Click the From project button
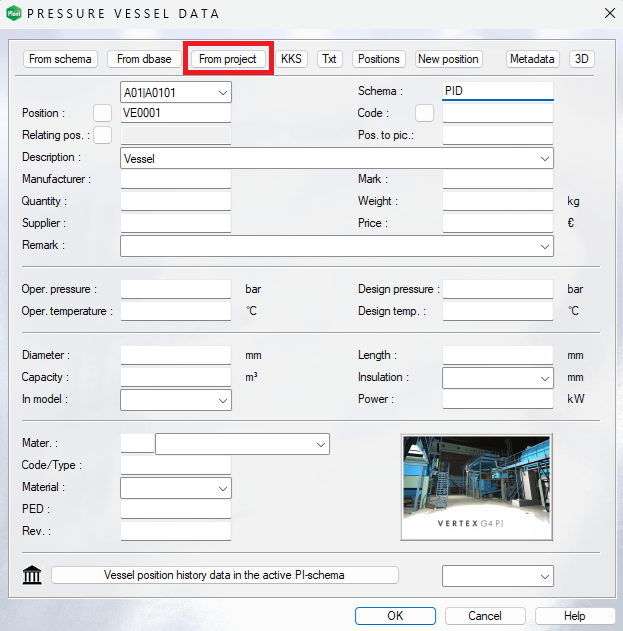Screen dimensions: 623x631 pyautogui.click(x=228, y=59)
